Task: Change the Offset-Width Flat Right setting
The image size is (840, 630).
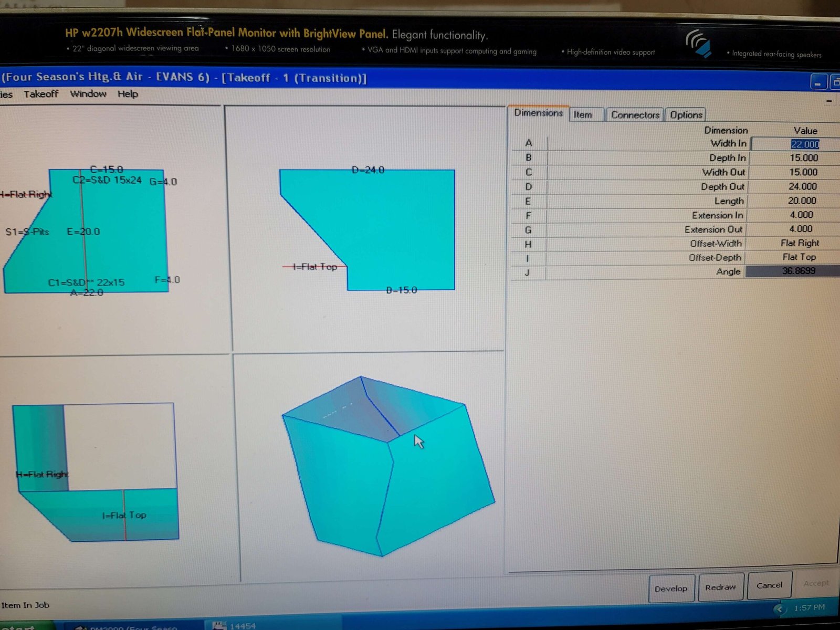Action: 799,243
